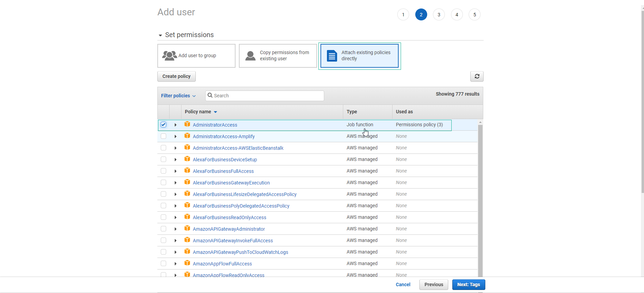Check the AlexaForBusinessDeviceSetup checkbox
The width and height of the screenshot is (644, 293).
point(163,159)
